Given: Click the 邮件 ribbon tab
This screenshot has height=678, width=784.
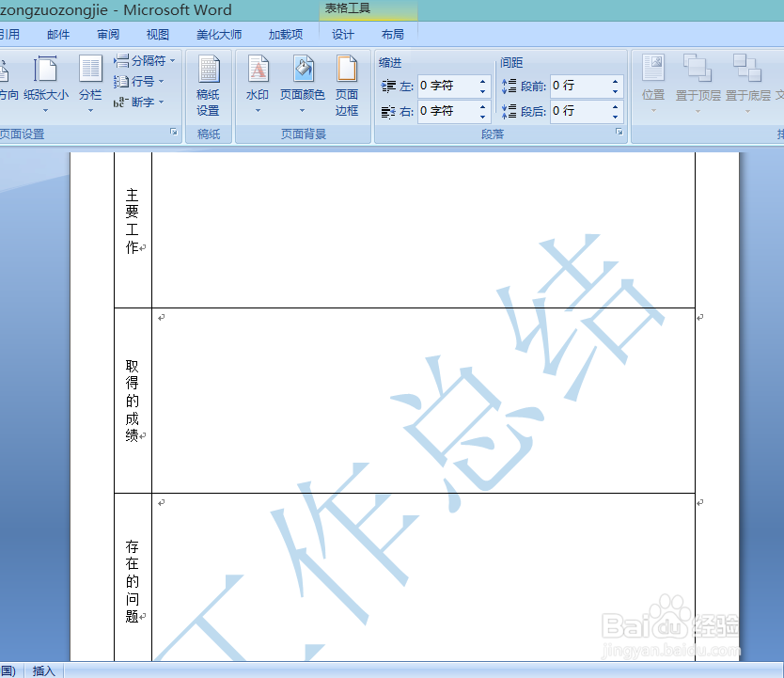Looking at the screenshot, I should (x=58, y=34).
